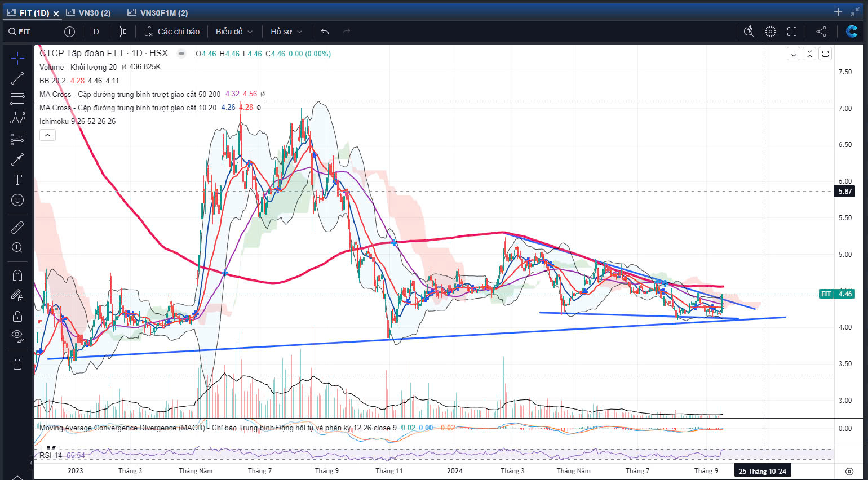The image size is (868, 480).
Task: Undo the last chart action
Action: (325, 32)
